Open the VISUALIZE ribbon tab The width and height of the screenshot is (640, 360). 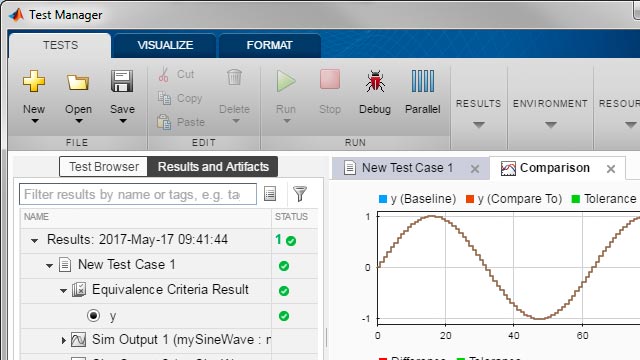[165, 45]
